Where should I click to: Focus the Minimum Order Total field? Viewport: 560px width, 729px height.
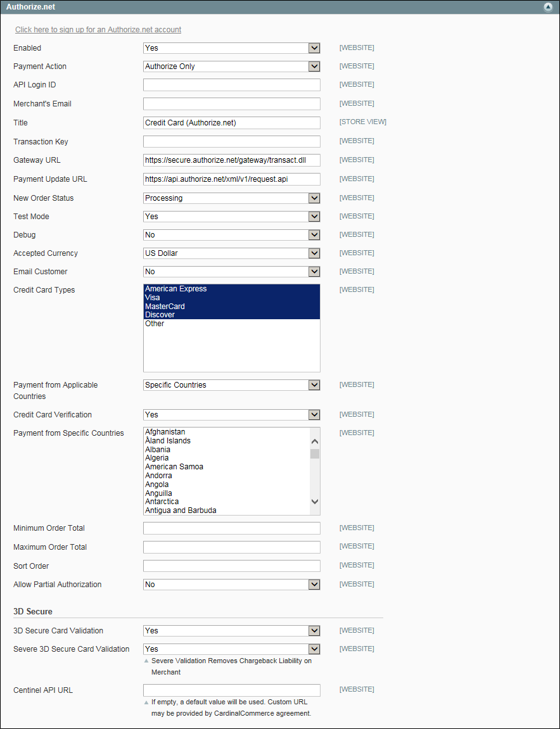point(232,529)
